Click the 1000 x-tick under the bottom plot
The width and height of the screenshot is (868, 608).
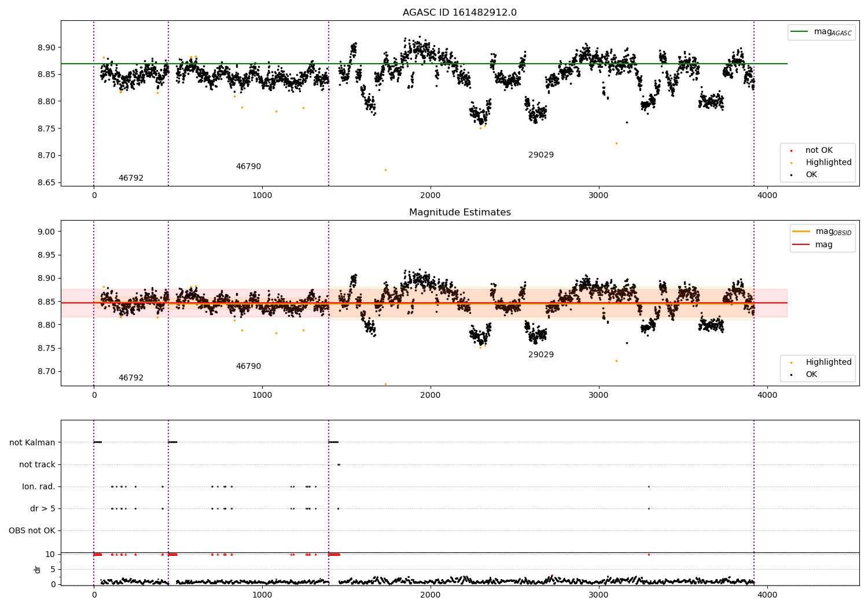[262, 595]
